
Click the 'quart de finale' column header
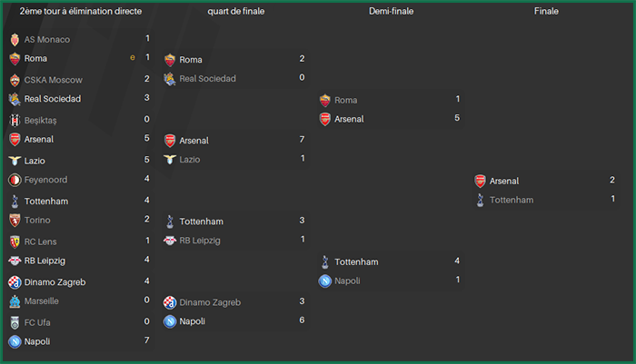coord(235,12)
